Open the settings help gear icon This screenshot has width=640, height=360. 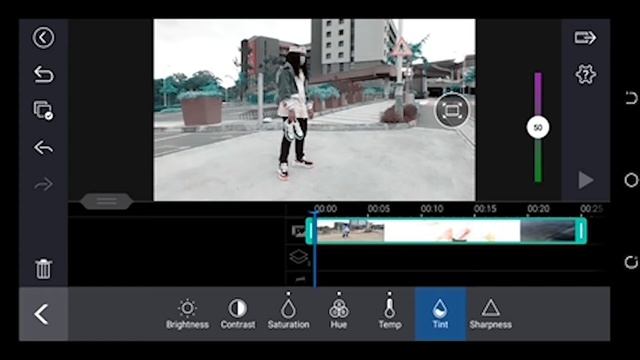[x=585, y=74]
